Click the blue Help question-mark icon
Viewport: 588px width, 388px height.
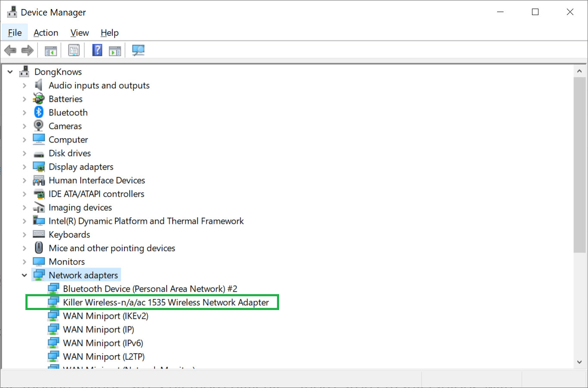coord(97,50)
